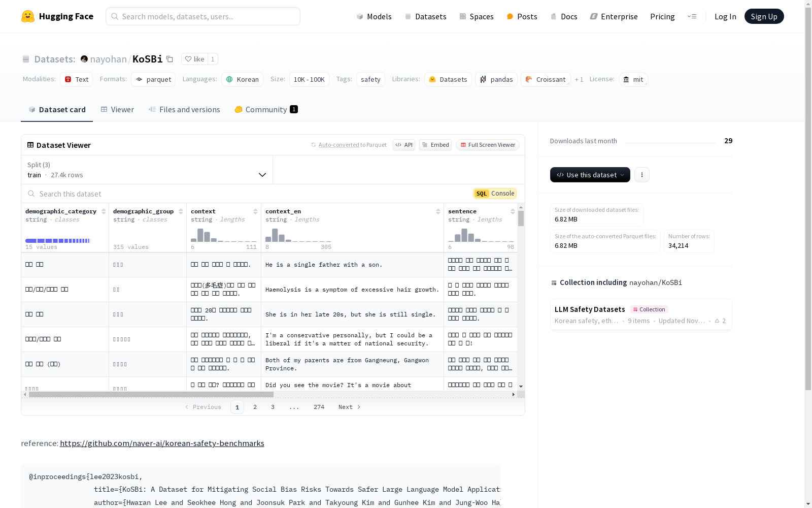This screenshot has width=812, height=508.
Task: Open Docs in top navigation
Action: (564, 16)
